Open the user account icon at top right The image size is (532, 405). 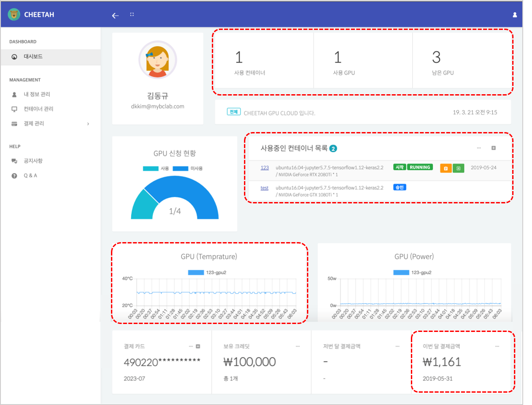point(514,15)
